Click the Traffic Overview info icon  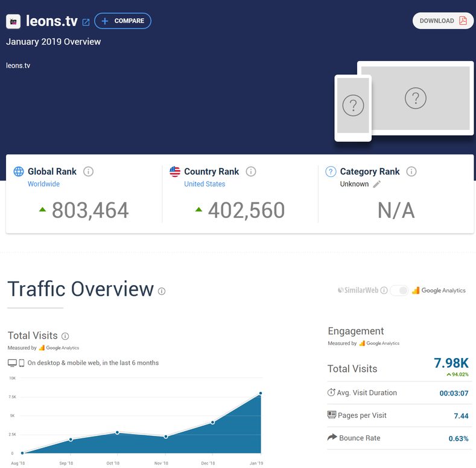pyautogui.click(x=162, y=291)
